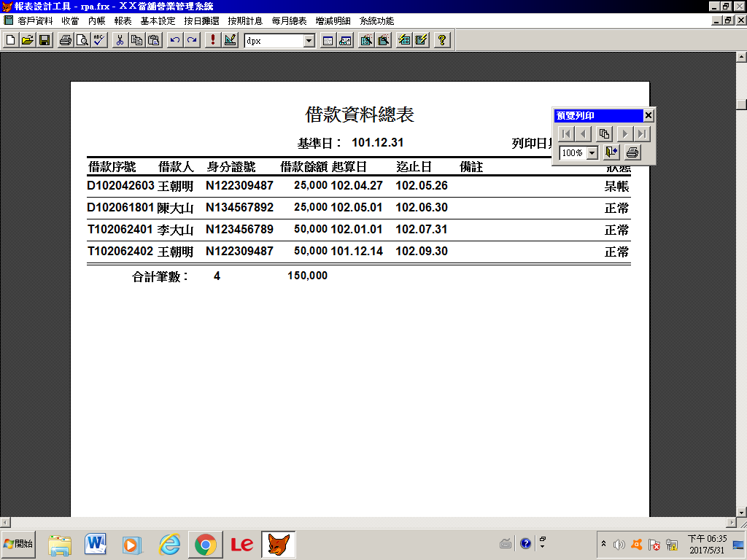Close the 預覽列印 floating toolbar
747x560 pixels.
coord(649,115)
